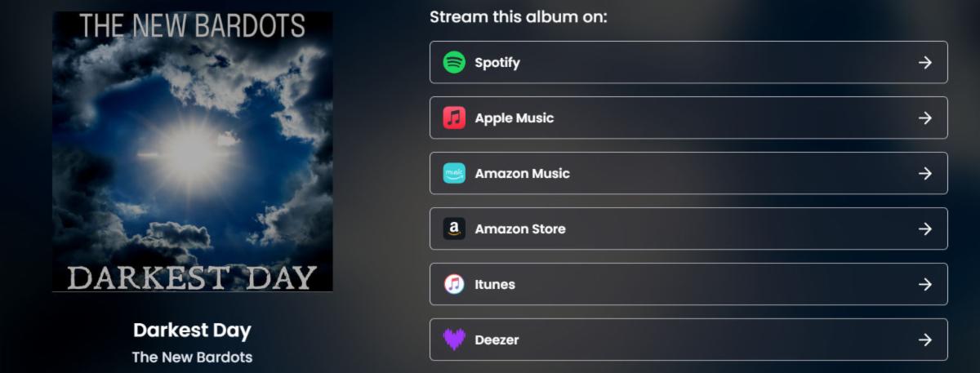Image resolution: width=980 pixels, height=373 pixels.
Task: Select the Deezer streaming option
Action: 688,340
